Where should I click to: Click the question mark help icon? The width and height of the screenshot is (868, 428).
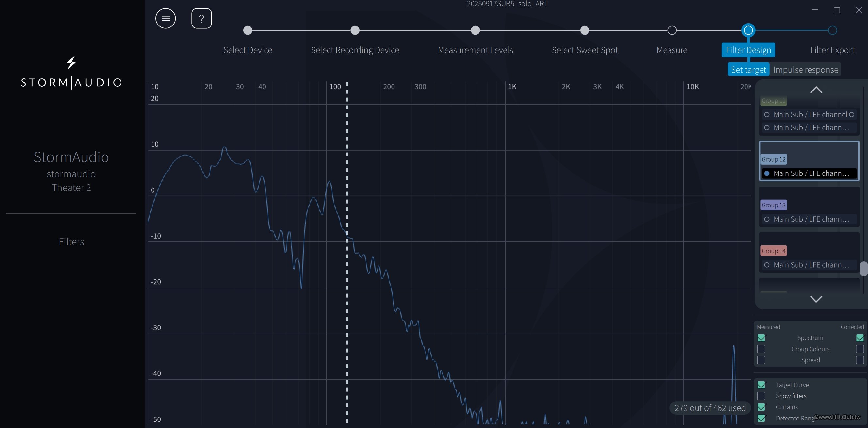201,18
